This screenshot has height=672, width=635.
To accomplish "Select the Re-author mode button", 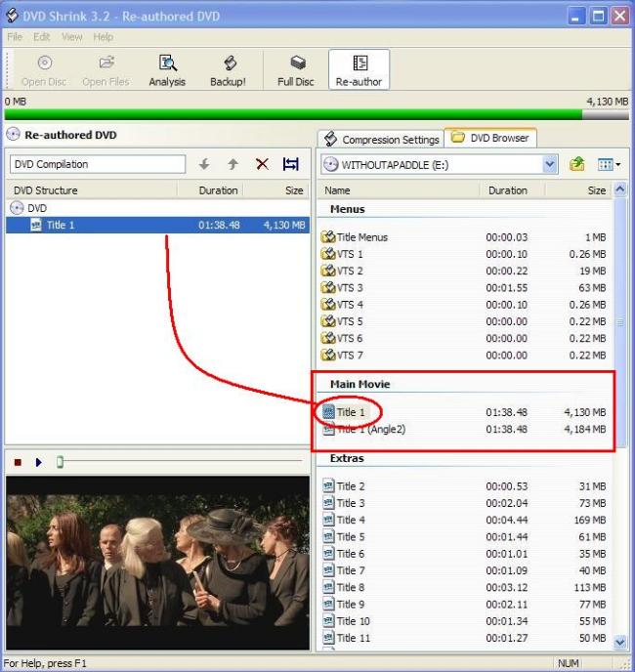I will [x=359, y=69].
